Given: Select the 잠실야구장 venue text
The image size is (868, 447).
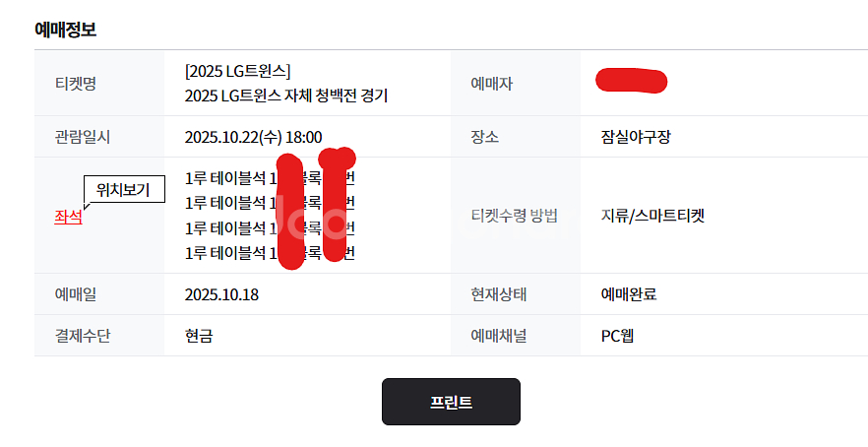Looking at the screenshot, I should pos(636,137).
